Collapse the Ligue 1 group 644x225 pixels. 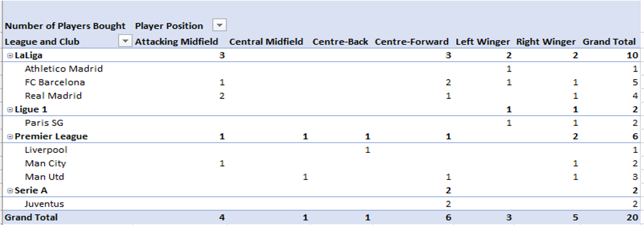pyautogui.click(x=10, y=109)
